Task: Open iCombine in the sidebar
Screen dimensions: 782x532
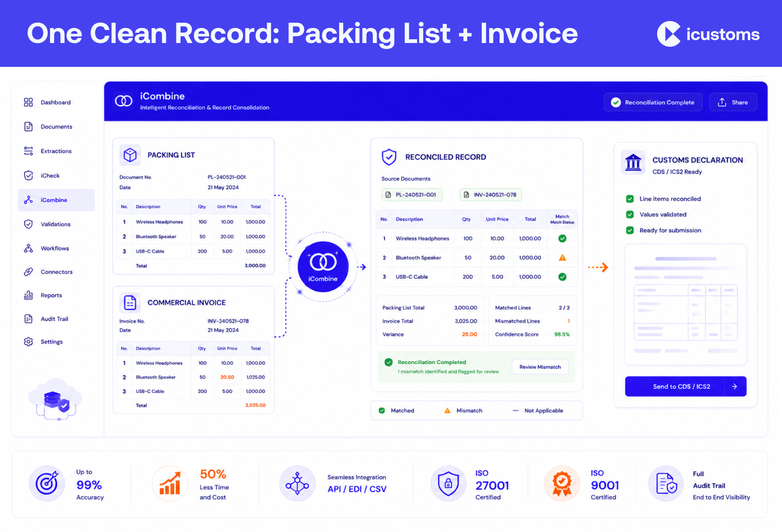Action: (x=56, y=200)
